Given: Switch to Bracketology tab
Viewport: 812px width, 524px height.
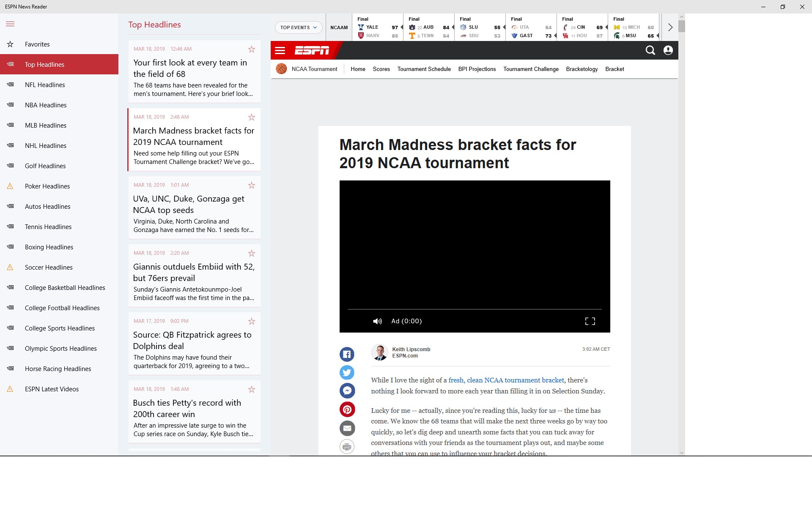Looking at the screenshot, I should click(x=582, y=69).
